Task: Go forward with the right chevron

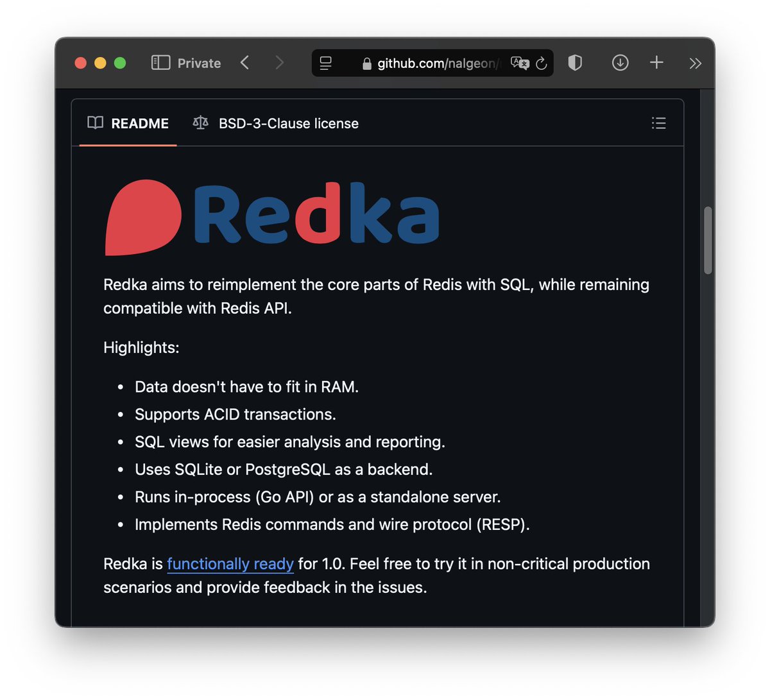Action: tap(279, 62)
